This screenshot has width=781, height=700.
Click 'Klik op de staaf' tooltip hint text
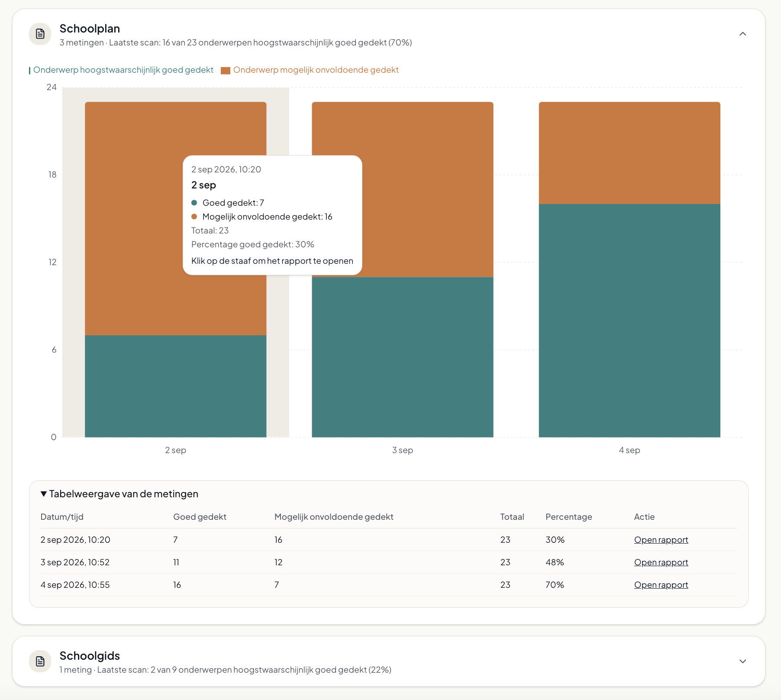coord(272,261)
